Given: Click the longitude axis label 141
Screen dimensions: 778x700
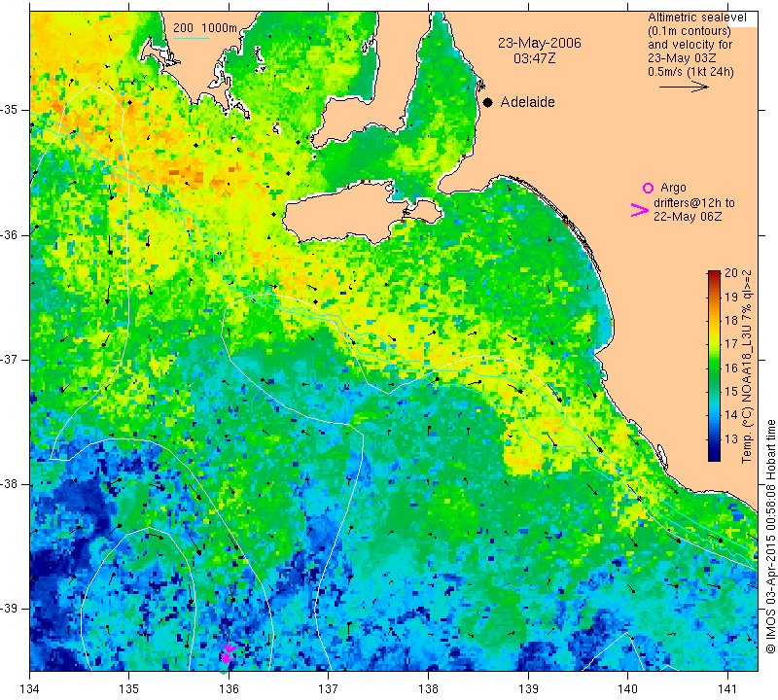Looking at the screenshot, I should (727, 688).
